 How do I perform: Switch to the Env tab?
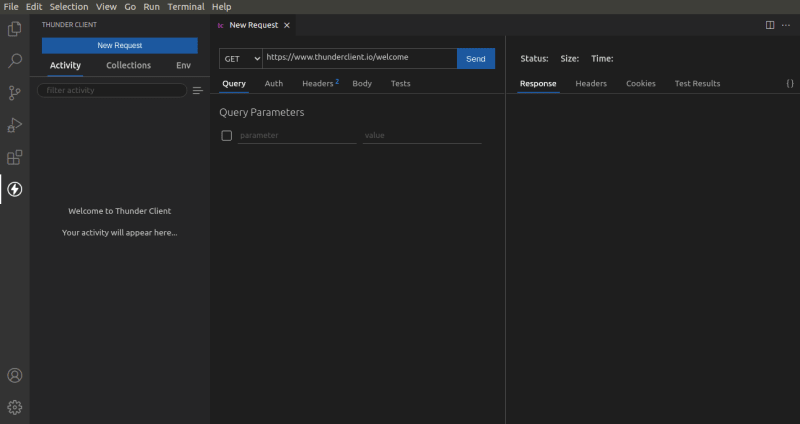184,65
